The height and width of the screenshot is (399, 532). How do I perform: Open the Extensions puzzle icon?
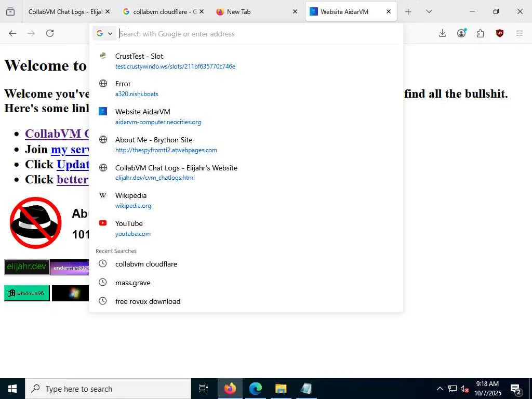(x=480, y=33)
